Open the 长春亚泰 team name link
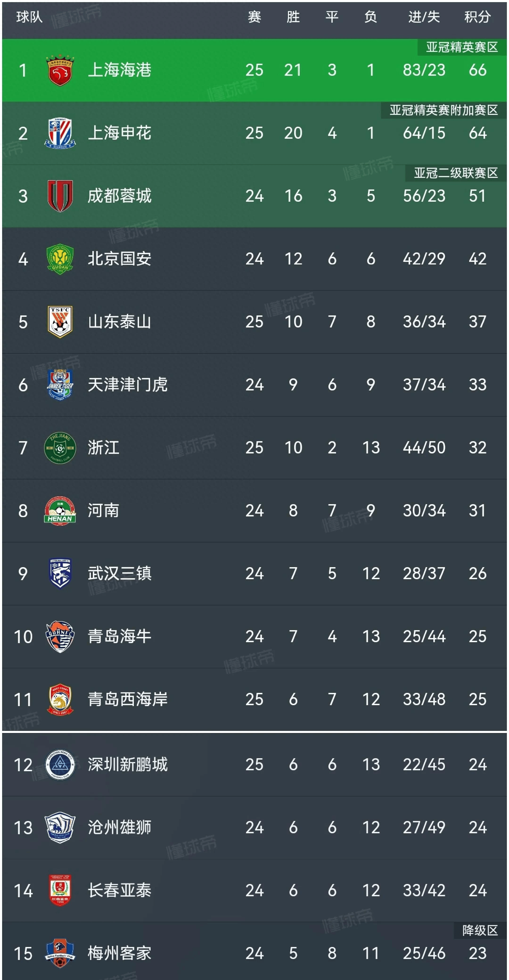Image resolution: width=509 pixels, height=980 pixels. [x=120, y=891]
